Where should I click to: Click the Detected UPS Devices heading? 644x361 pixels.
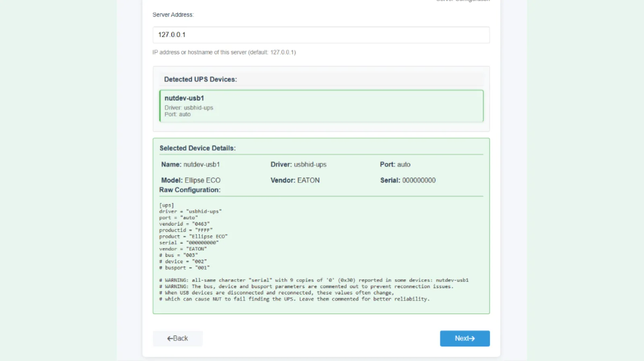[x=200, y=79]
